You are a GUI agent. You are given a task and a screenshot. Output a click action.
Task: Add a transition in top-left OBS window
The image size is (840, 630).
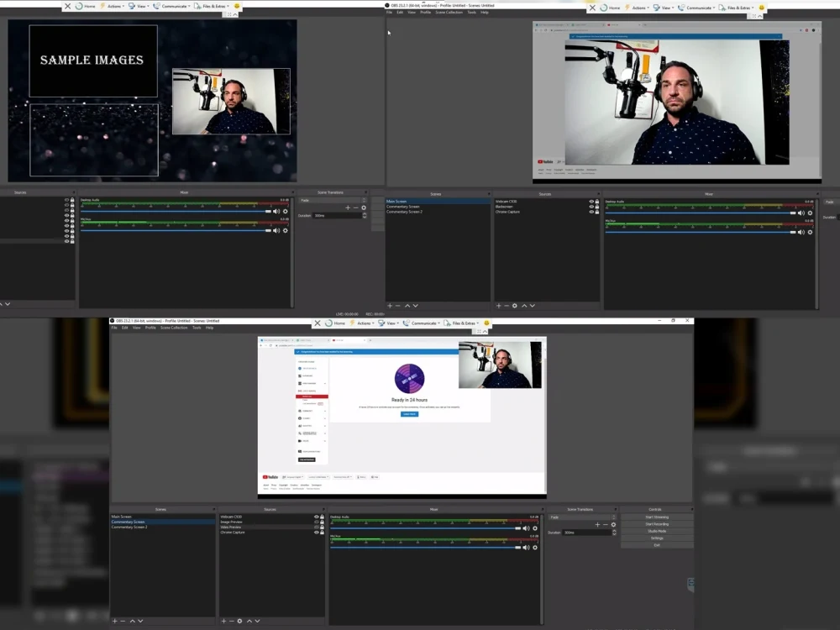coord(348,207)
